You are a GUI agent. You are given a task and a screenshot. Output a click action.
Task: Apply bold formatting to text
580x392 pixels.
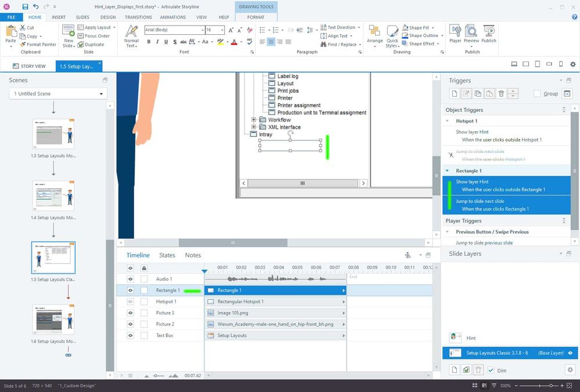tap(149, 42)
